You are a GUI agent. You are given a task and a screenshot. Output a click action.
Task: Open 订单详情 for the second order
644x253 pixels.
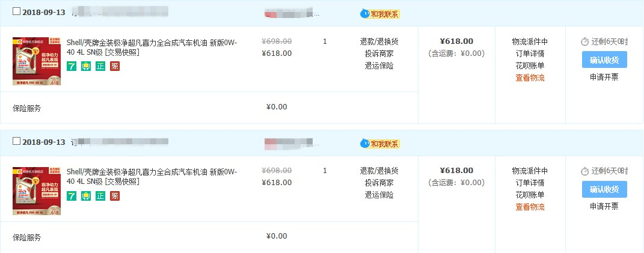pyautogui.click(x=530, y=183)
